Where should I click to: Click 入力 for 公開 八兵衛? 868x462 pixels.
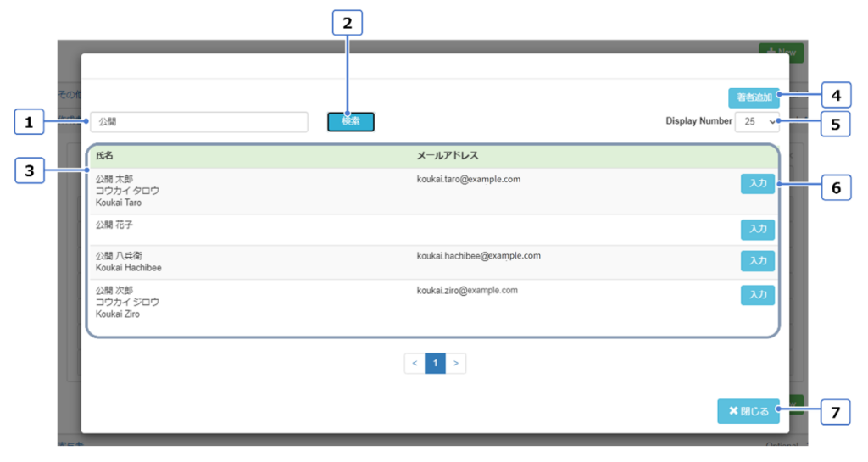pyautogui.click(x=757, y=261)
